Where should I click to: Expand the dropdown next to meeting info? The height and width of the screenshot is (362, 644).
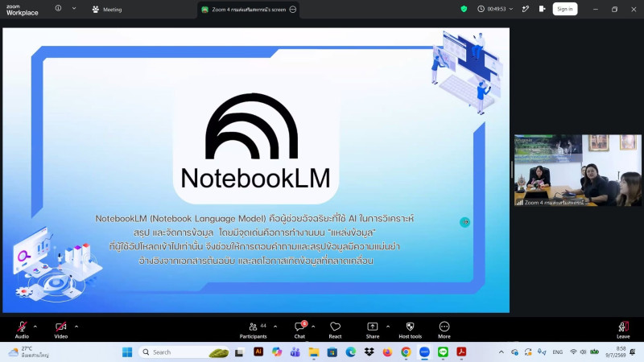74,8
